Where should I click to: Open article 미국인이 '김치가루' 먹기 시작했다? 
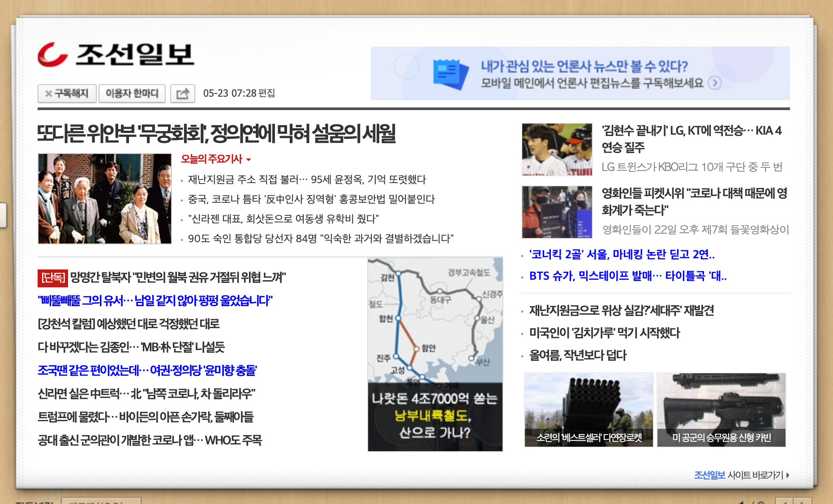coord(605,333)
